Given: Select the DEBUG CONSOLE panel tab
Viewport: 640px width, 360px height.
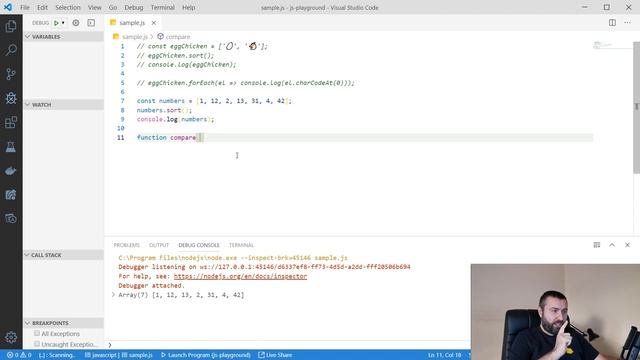Looking at the screenshot, I should 199,245.
